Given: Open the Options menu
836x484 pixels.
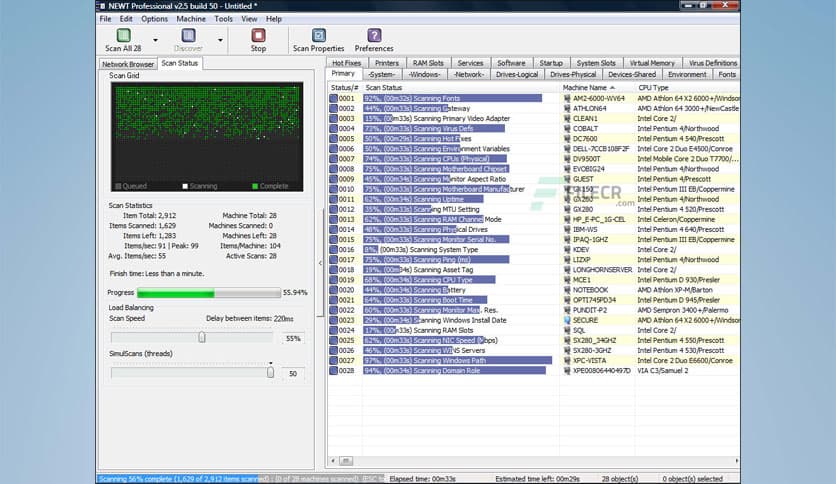Looking at the screenshot, I should point(154,19).
